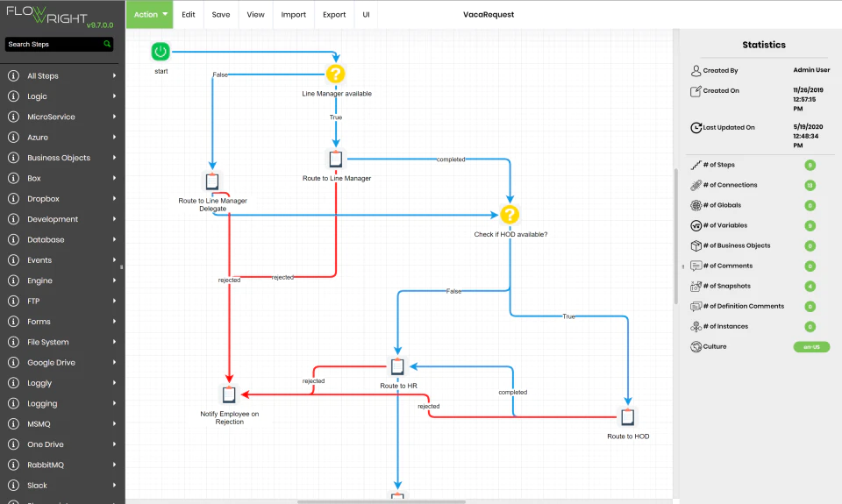Click the # of Snapshots camera icon
The height and width of the screenshot is (504, 842).
click(x=696, y=286)
